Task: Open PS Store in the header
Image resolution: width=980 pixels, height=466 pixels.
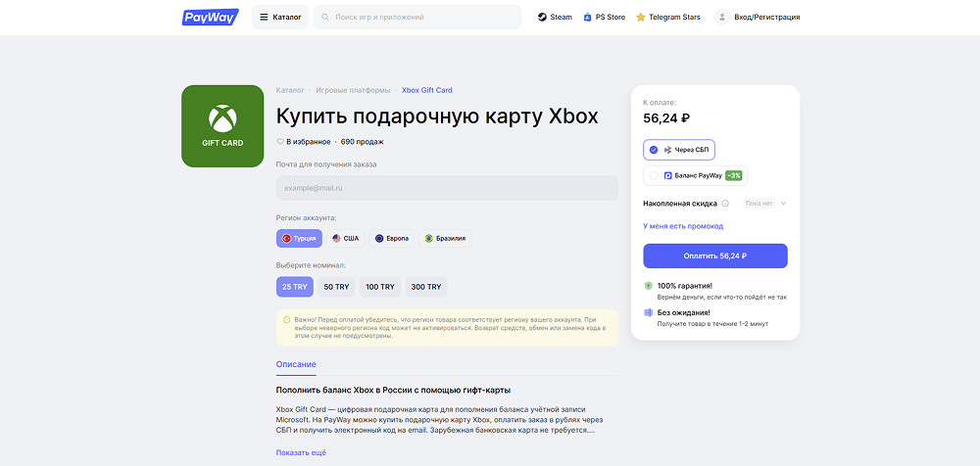Action: click(x=604, y=17)
